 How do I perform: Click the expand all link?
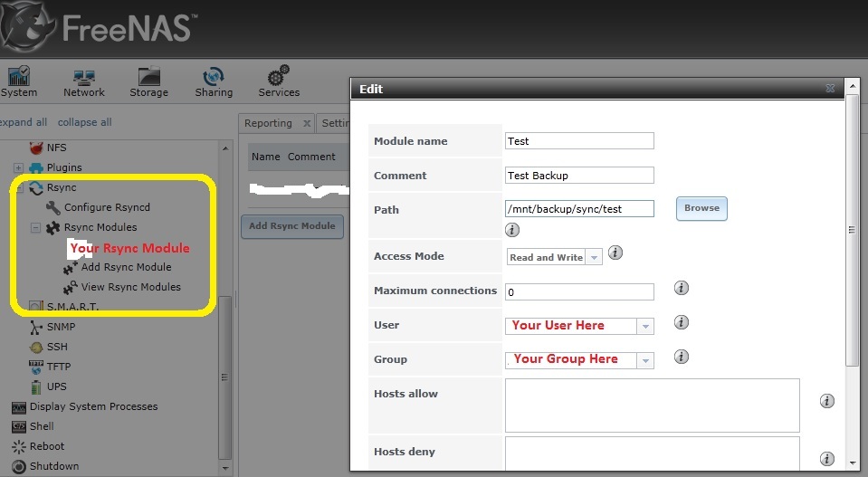(24, 122)
